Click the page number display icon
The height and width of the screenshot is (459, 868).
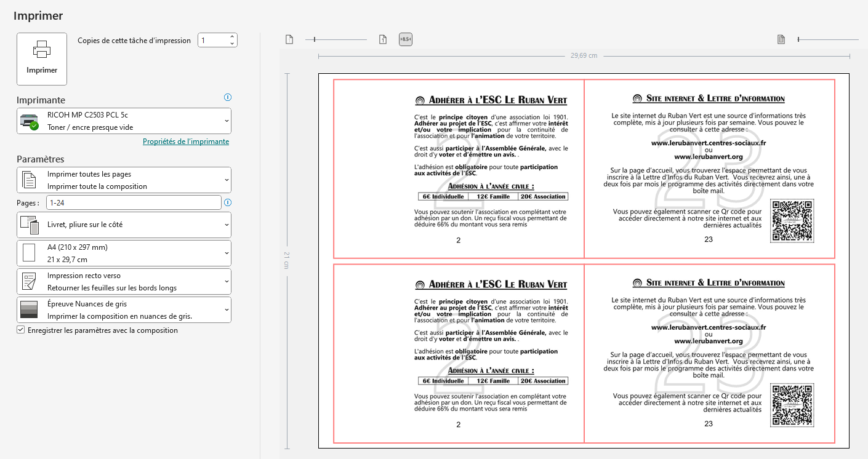point(383,39)
